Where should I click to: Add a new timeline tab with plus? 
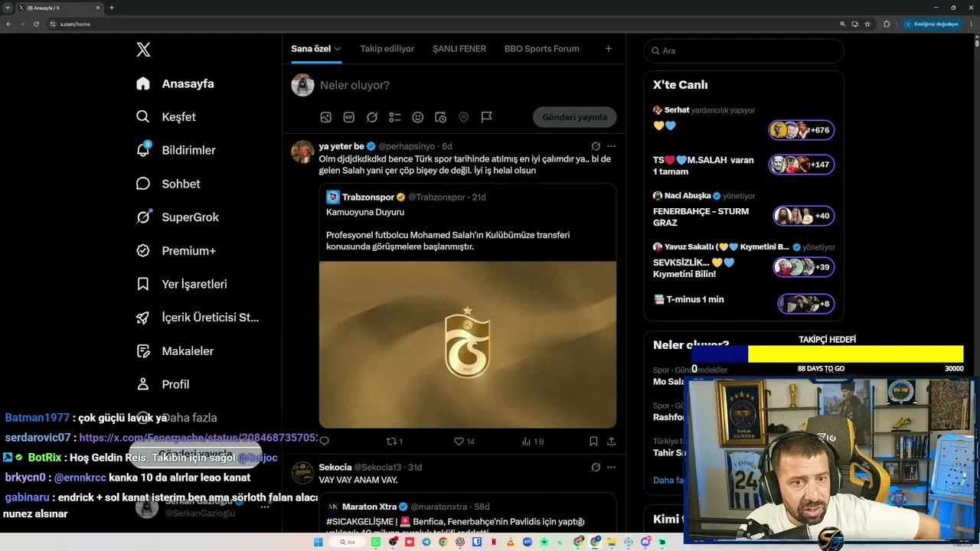[609, 49]
